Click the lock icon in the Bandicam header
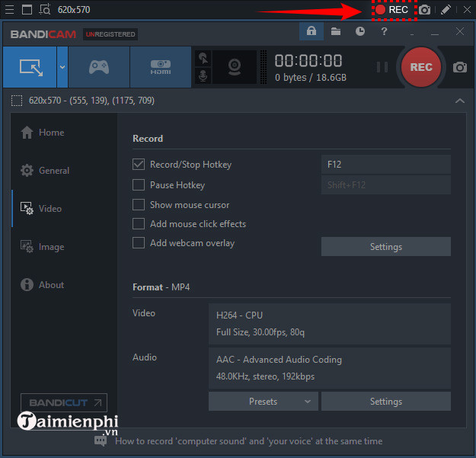Image resolution: width=476 pixels, height=458 pixels. pos(311,31)
